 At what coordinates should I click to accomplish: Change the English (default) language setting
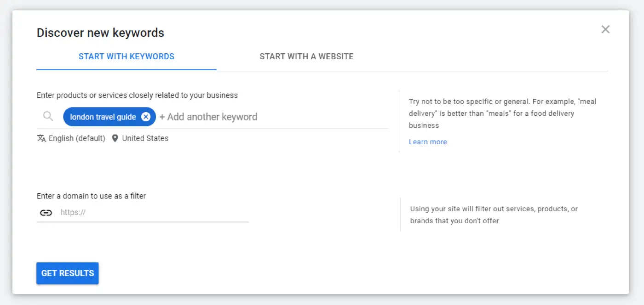tap(77, 138)
